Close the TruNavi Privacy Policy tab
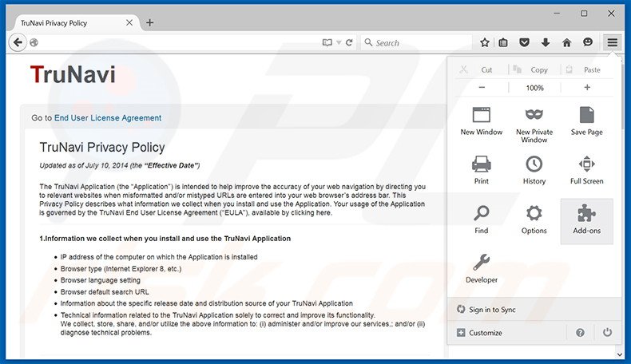 [x=129, y=22]
